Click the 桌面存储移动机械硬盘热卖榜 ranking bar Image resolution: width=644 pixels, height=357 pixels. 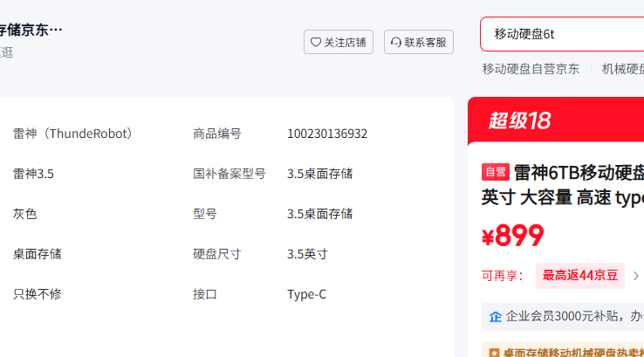coord(563,350)
